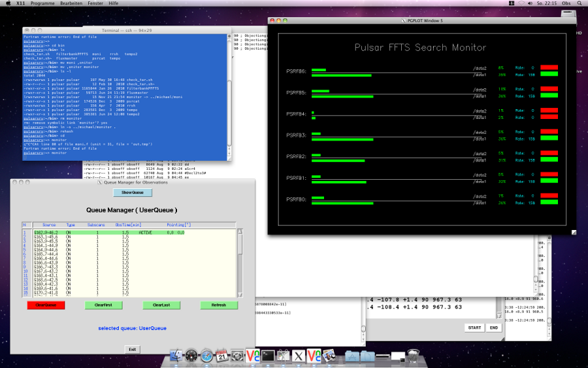Click the PSRFB0 label in the monitor

[296, 199]
